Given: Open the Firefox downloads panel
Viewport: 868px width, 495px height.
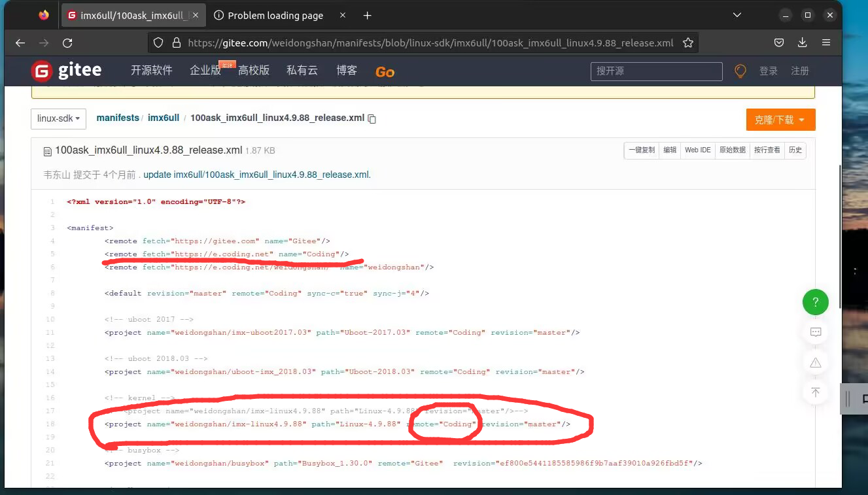Looking at the screenshot, I should [x=803, y=43].
